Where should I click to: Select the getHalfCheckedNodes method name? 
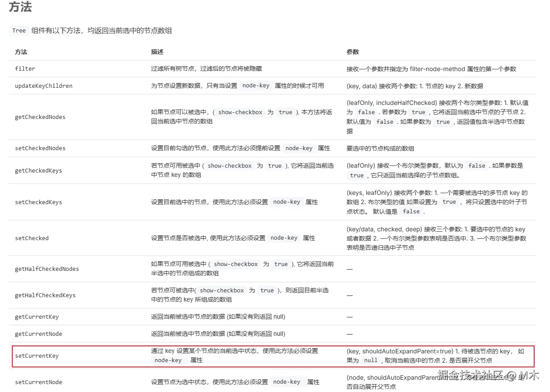[47, 269]
